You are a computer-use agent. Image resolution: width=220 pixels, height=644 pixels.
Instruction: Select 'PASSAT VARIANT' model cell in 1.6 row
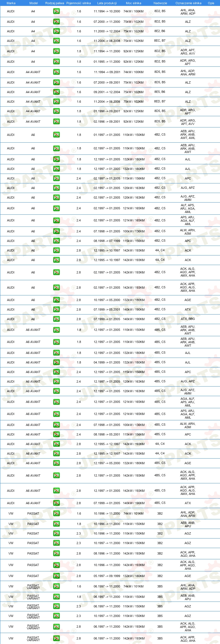coord(33,587)
